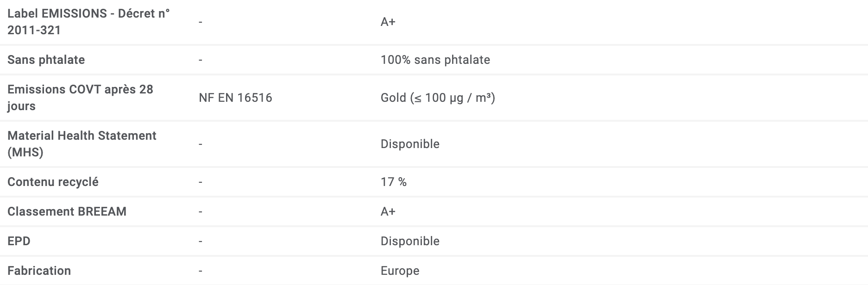Select the A+ value for Classement BREEAM
The image size is (868, 285).
tap(388, 211)
